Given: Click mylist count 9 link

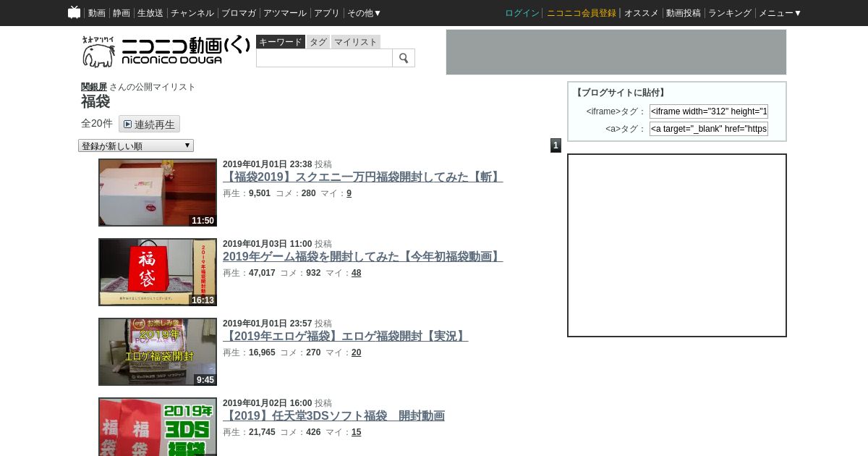Looking at the screenshot, I should tap(349, 193).
